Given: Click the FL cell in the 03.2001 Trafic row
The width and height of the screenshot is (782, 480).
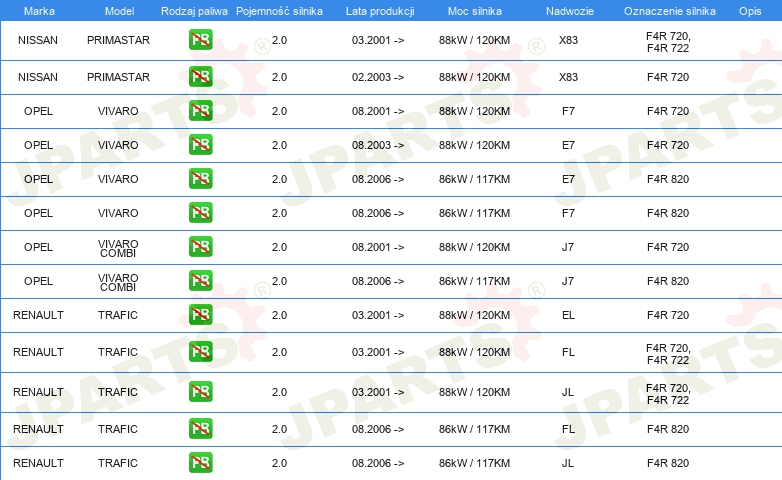Looking at the screenshot, I should click(568, 352).
